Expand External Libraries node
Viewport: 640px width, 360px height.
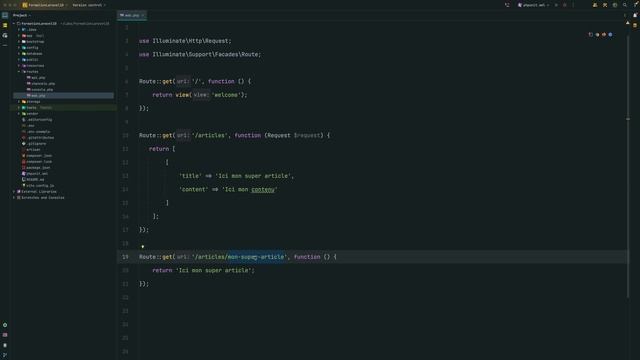pyautogui.click(x=14, y=191)
